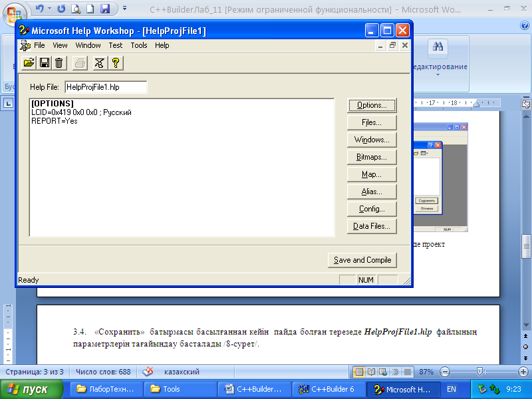The image size is (532, 399).
Task: Save the project using the floppy disk icon
Action: 44,63
